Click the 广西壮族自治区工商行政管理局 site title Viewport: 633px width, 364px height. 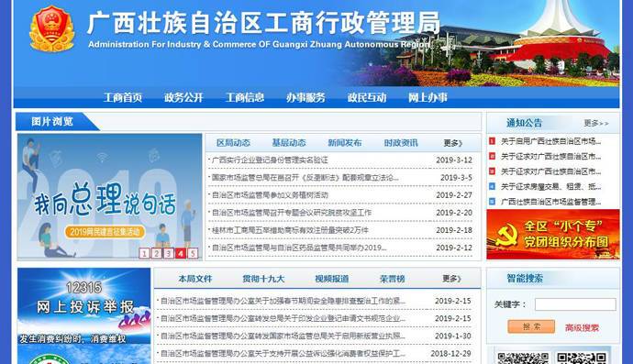pyautogui.click(x=263, y=23)
